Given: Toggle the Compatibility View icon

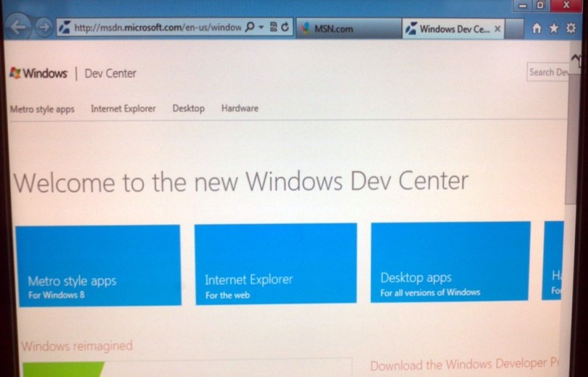Looking at the screenshot, I should pyautogui.click(x=272, y=27).
